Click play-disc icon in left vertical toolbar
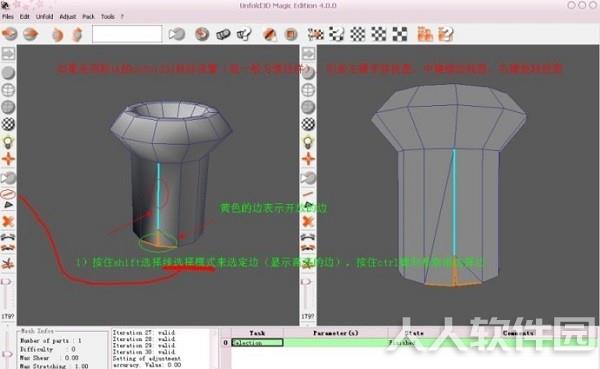600x369 pixels. pos(8,178)
